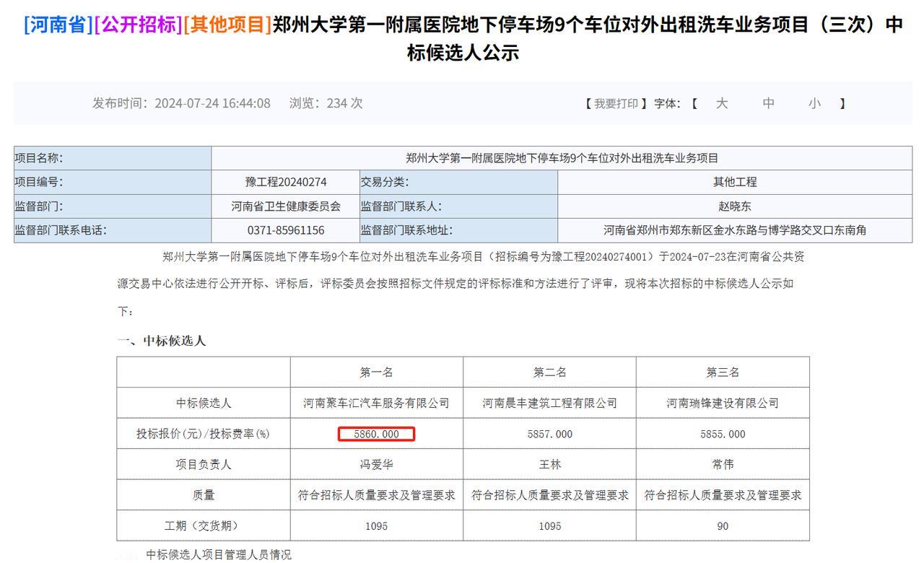Select 河南瑞锋建设有限公司 candidate
The height and width of the screenshot is (563, 924).
(723, 403)
